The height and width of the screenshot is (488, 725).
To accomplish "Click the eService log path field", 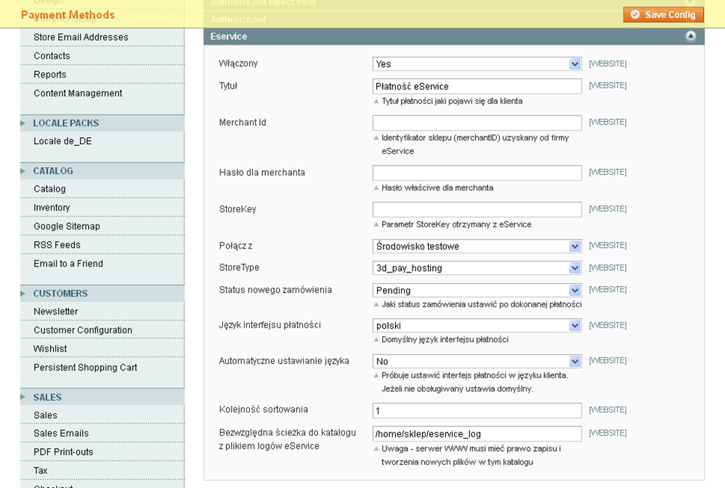I will [x=477, y=434].
